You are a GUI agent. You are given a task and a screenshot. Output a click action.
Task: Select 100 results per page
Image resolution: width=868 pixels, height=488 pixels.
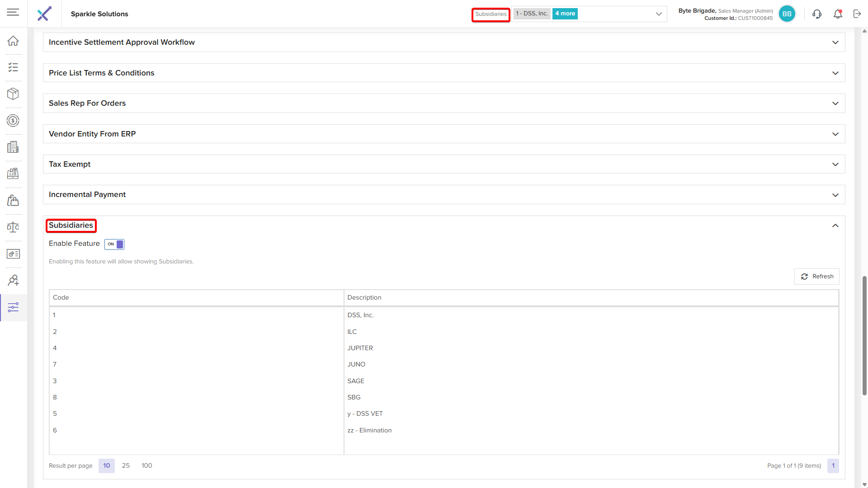coord(146,465)
